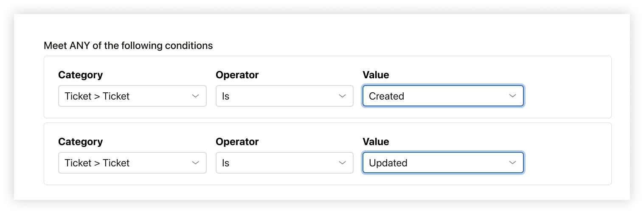Click the Value label above Created

point(376,75)
